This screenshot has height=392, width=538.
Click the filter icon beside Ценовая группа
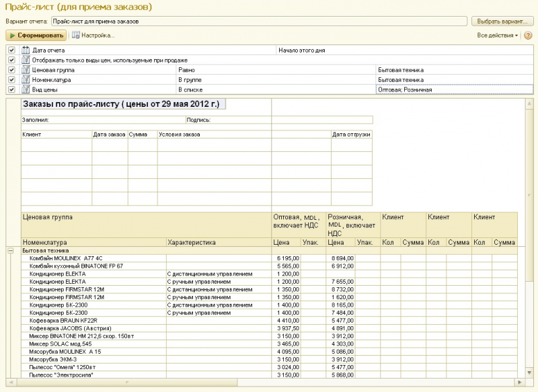pos(26,70)
